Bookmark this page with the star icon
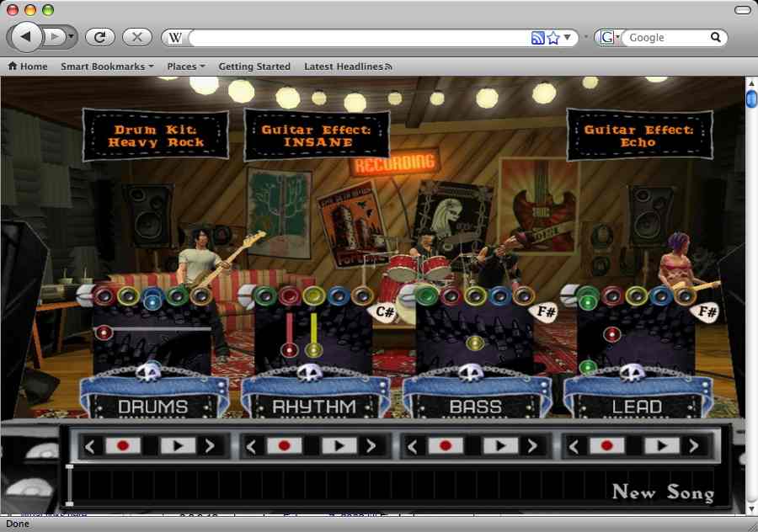The image size is (758, 532). click(553, 38)
